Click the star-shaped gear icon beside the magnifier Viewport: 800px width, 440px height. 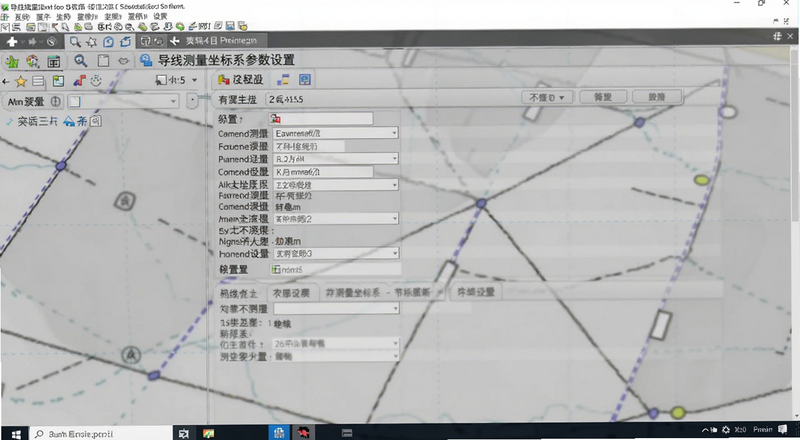92,42
